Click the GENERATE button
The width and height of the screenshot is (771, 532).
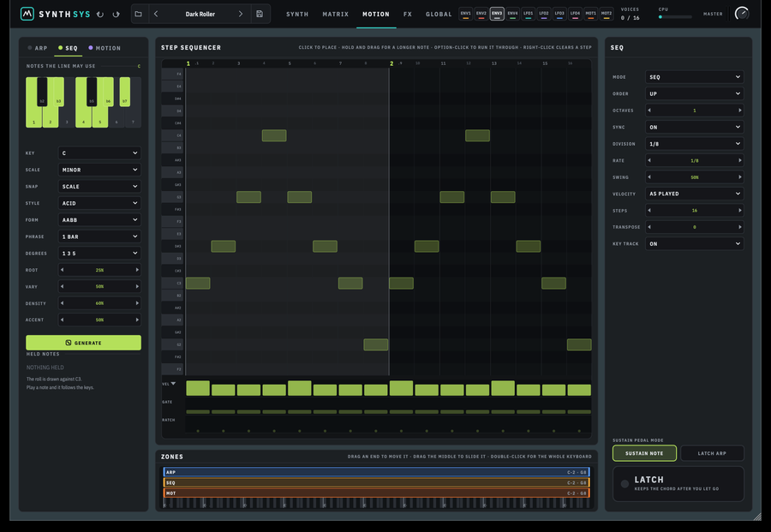[84, 343]
